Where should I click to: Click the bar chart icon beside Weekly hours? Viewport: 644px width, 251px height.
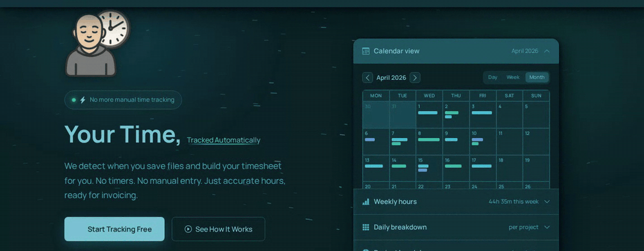pyautogui.click(x=366, y=201)
